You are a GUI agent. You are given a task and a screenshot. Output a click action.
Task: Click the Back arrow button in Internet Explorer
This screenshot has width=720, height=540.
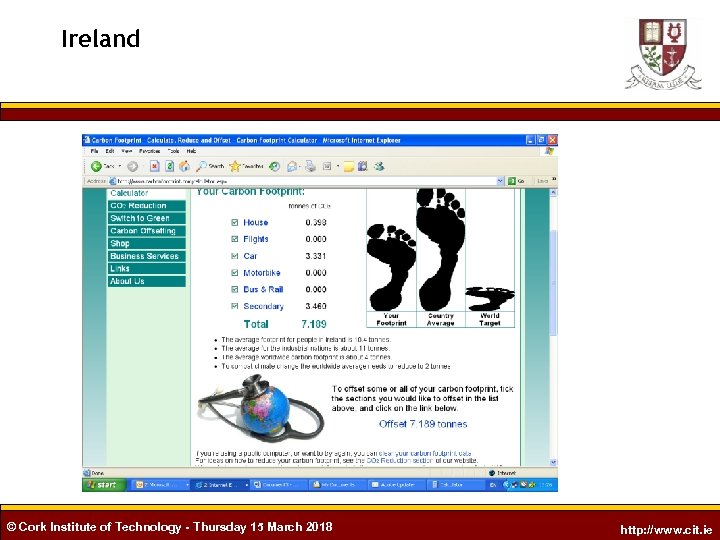tap(96, 166)
